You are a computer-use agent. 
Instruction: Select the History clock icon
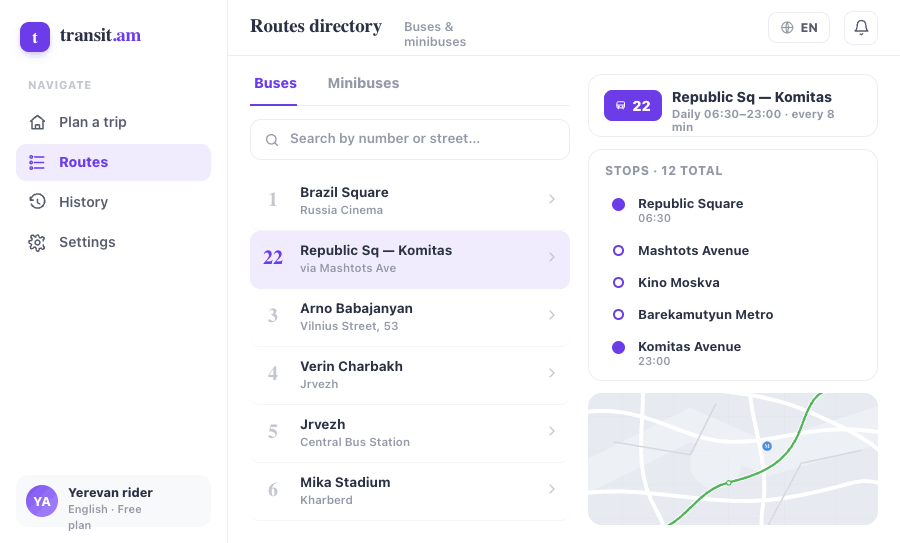37,201
